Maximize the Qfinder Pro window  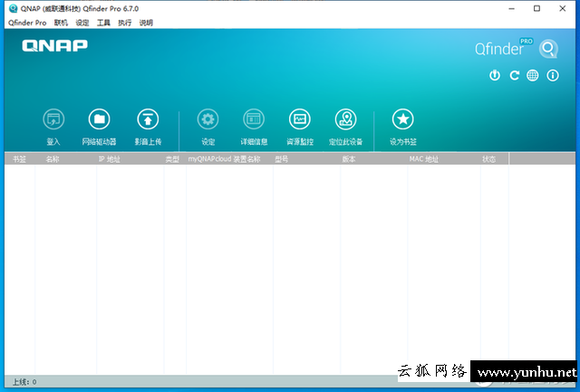536,8
